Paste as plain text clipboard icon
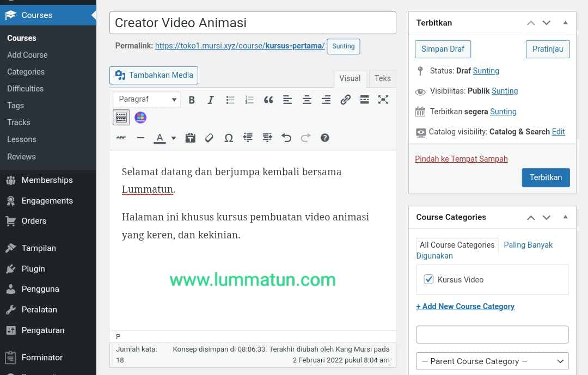Image resolution: width=588 pixels, height=375 pixels. coord(190,138)
